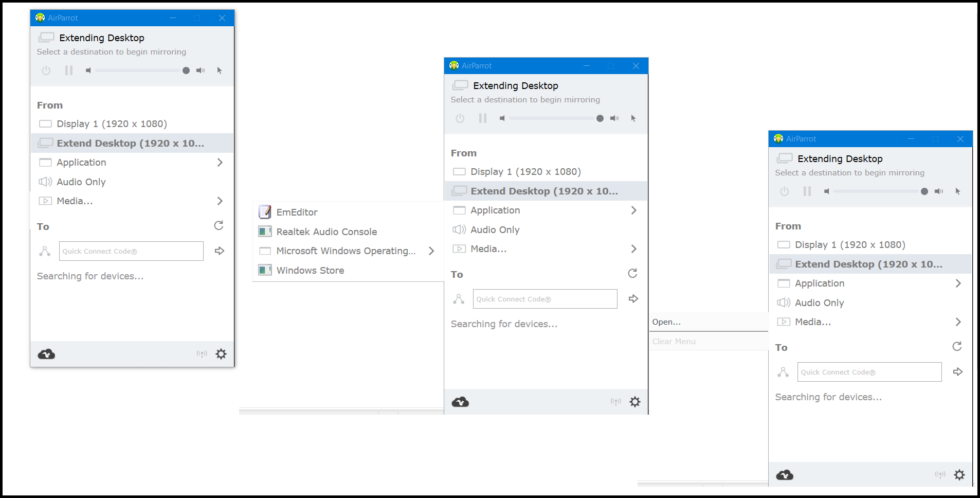Screen dimensions: 980x498
Task: Toggle the power button in middle AirParrot window
Action: pos(460,118)
